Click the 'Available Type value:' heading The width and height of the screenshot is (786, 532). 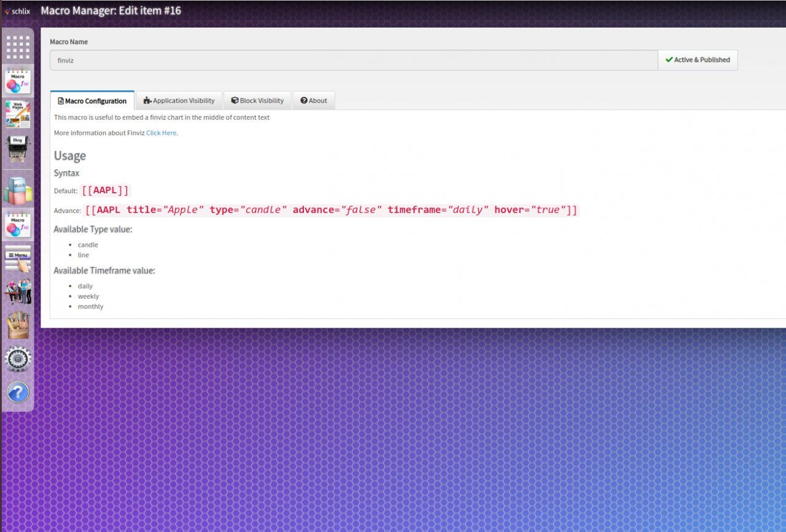point(93,229)
